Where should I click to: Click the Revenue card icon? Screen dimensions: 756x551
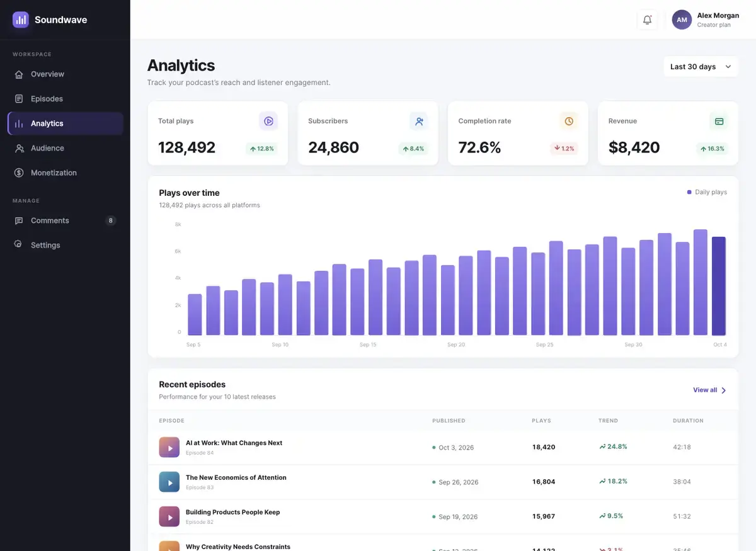[719, 121]
